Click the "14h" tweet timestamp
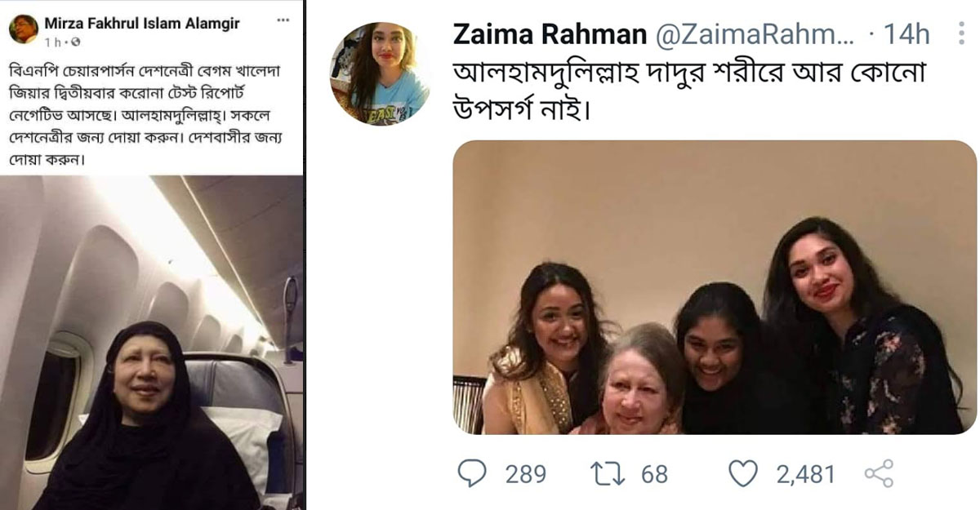The width and height of the screenshot is (980, 510). [906, 35]
